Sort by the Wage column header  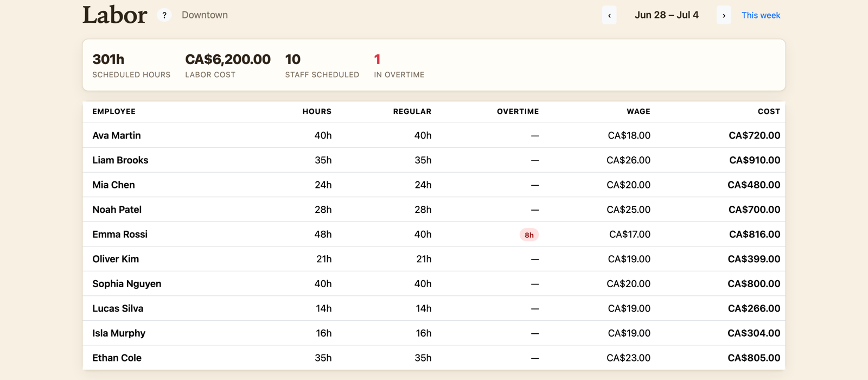pyautogui.click(x=638, y=111)
